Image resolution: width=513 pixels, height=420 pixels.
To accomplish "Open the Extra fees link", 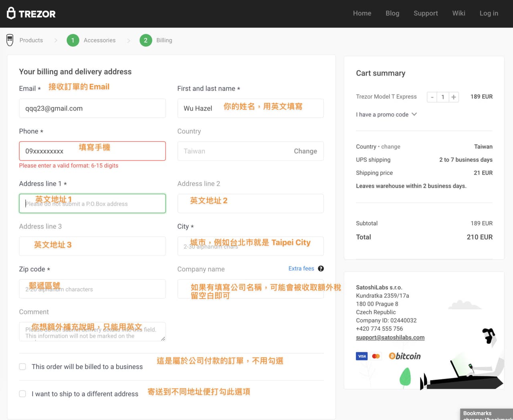I will coord(301,269).
